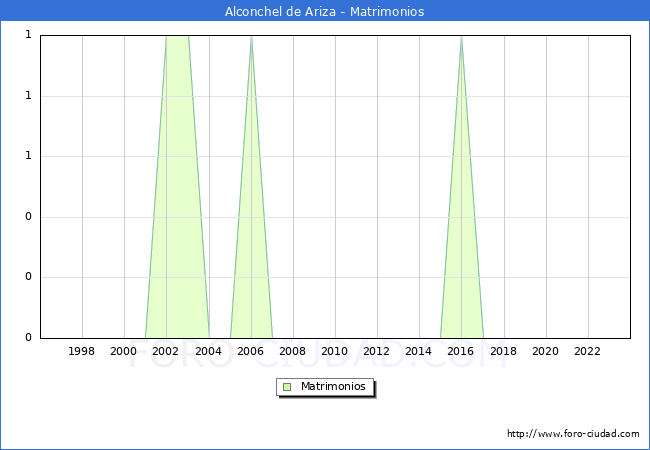Image resolution: width=650 pixels, height=450 pixels.
Task: Click the 2010 x-axis label
Action: pos(335,351)
